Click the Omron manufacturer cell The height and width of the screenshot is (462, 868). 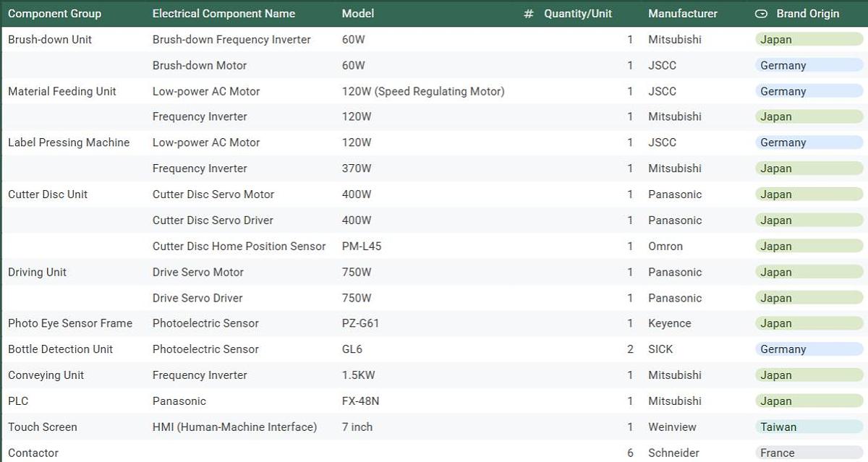[x=665, y=247]
